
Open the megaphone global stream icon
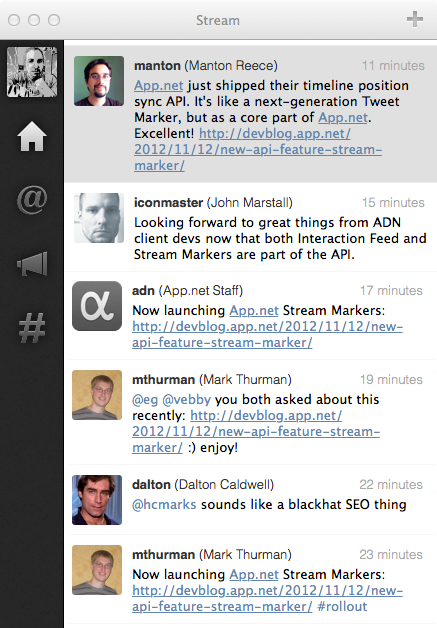32,264
